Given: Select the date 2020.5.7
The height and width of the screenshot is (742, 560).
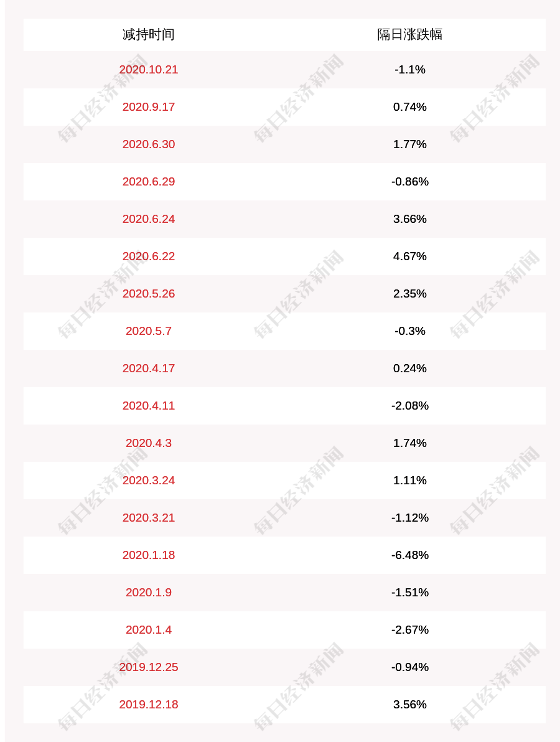Looking at the screenshot, I should point(148,331).
